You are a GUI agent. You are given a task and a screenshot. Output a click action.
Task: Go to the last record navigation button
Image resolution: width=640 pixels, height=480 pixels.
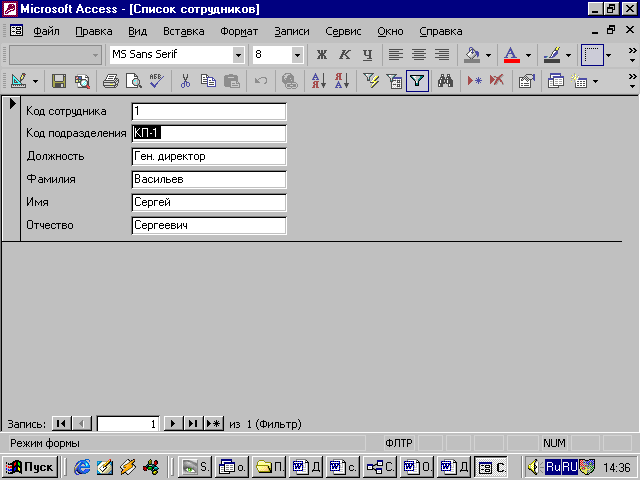pos(192,424)
